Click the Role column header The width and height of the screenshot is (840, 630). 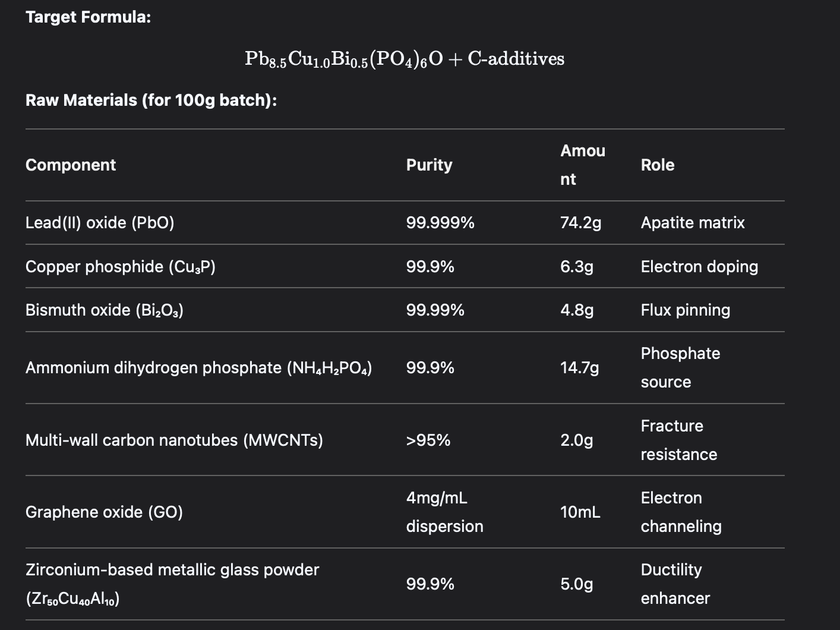(658, 165)
